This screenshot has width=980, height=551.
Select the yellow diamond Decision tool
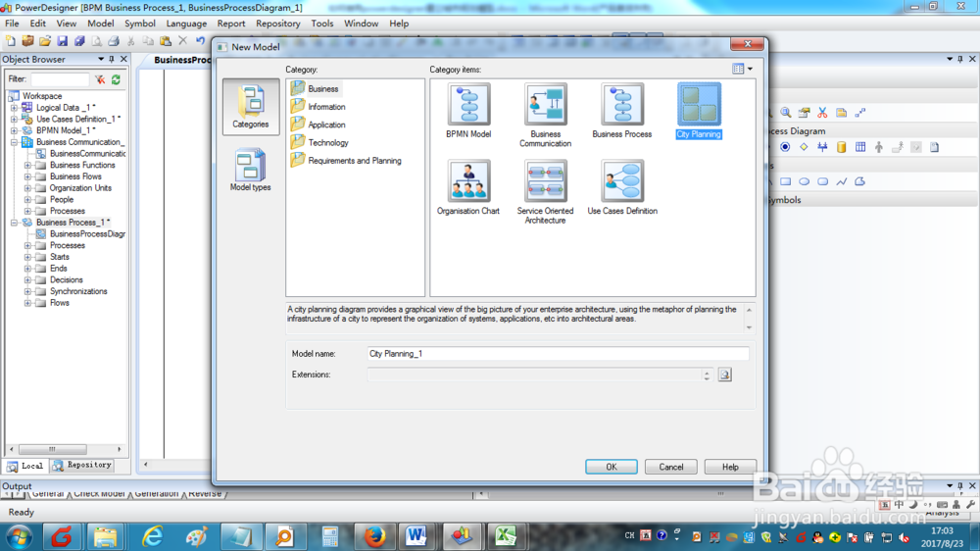(804, 147)
